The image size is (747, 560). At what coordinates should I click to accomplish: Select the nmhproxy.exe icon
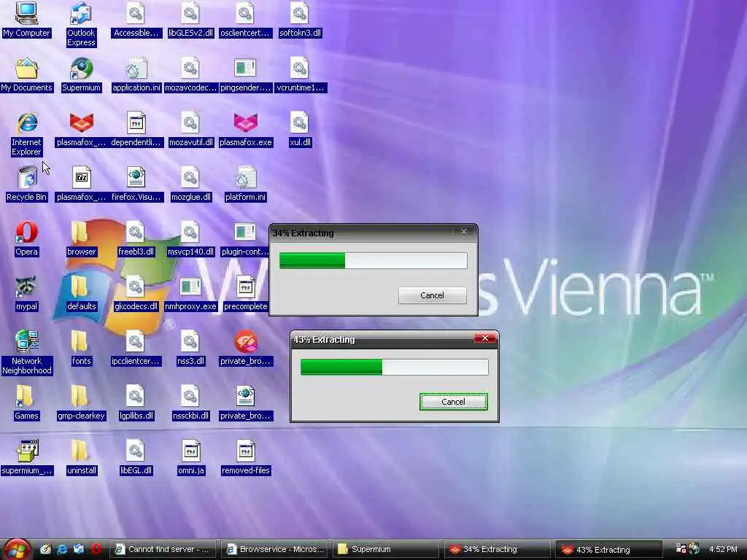pyautogui.click(x=190, y=287)
